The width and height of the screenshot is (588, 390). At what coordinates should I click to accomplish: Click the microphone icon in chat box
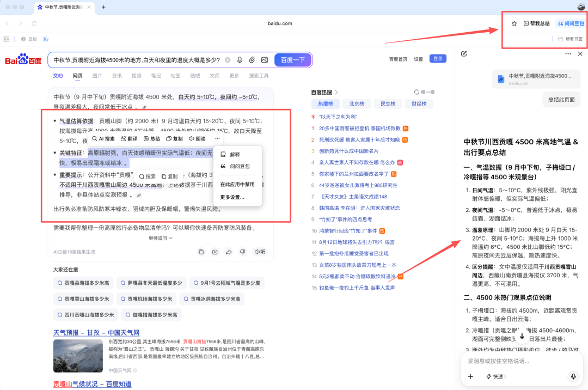(x=573, y=376)
